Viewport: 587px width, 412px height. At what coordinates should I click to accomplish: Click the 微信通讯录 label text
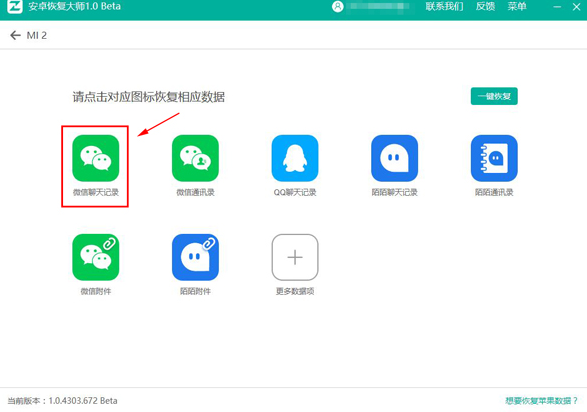tap(195, 192)
